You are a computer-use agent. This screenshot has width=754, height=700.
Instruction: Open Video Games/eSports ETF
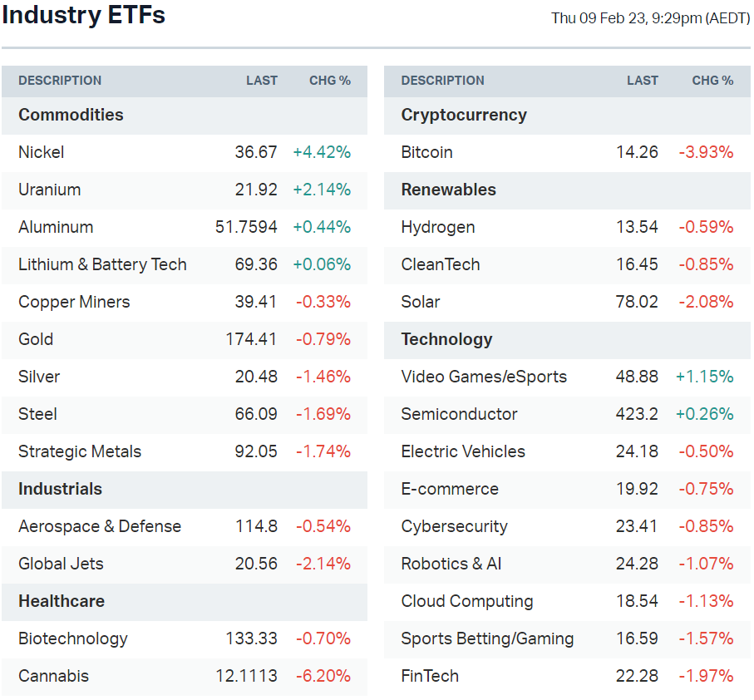(484, 377)
